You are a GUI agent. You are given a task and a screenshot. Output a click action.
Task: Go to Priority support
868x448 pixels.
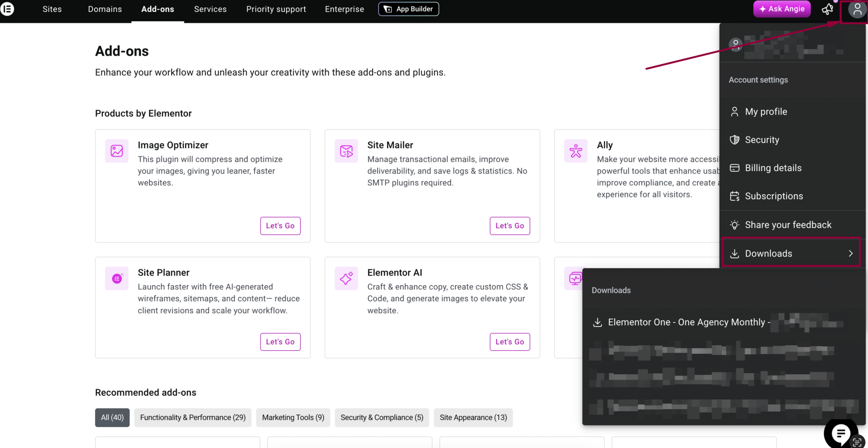click(x=276, y=9)
